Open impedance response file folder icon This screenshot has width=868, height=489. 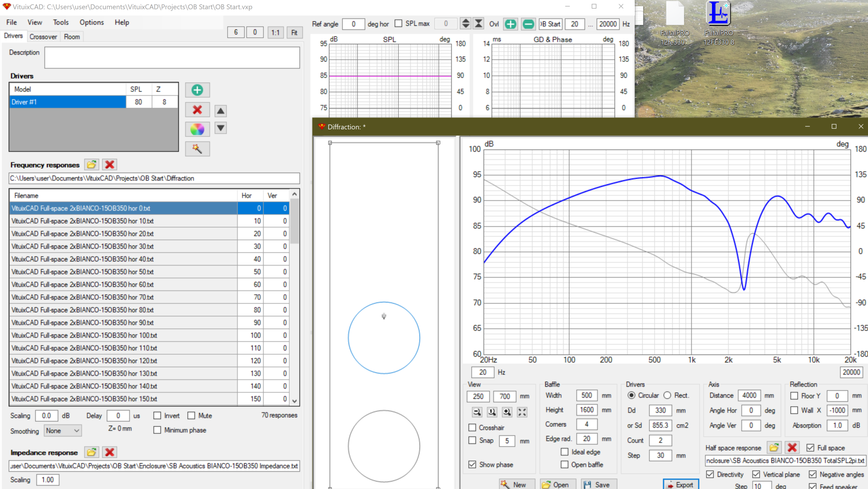click(x=92, y=452)
